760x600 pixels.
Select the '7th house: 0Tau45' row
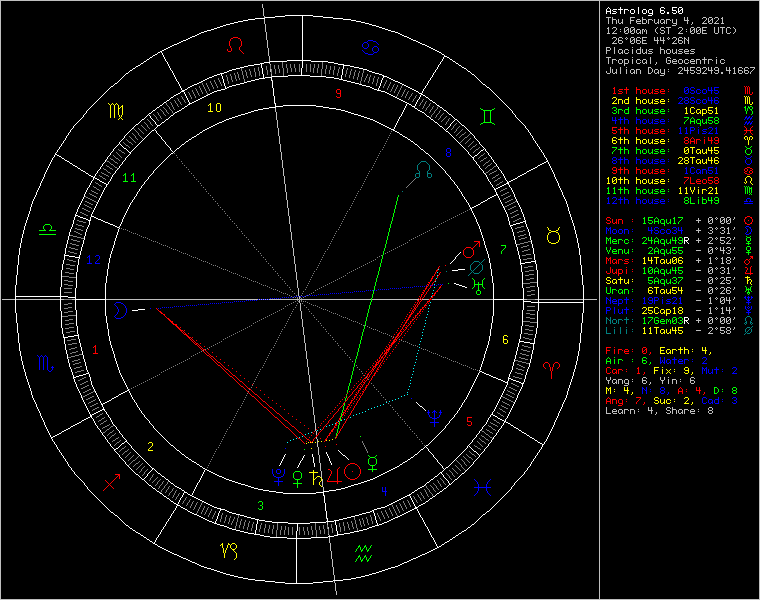click(x=680, y=151)
